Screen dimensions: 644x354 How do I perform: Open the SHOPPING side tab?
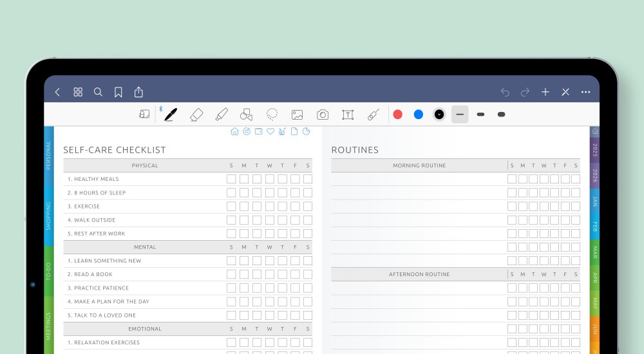48,216
